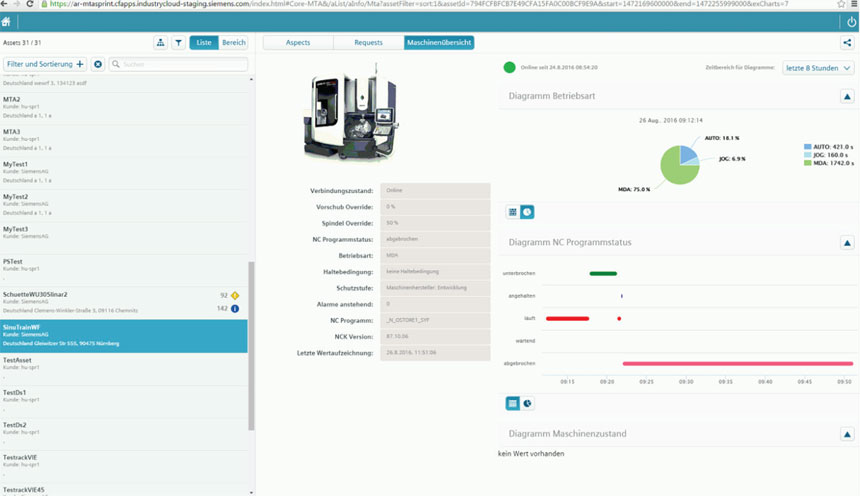The image size is (860, 496).
Task: Select asset MTA3 in the list
Action: [x=124, y=140]
